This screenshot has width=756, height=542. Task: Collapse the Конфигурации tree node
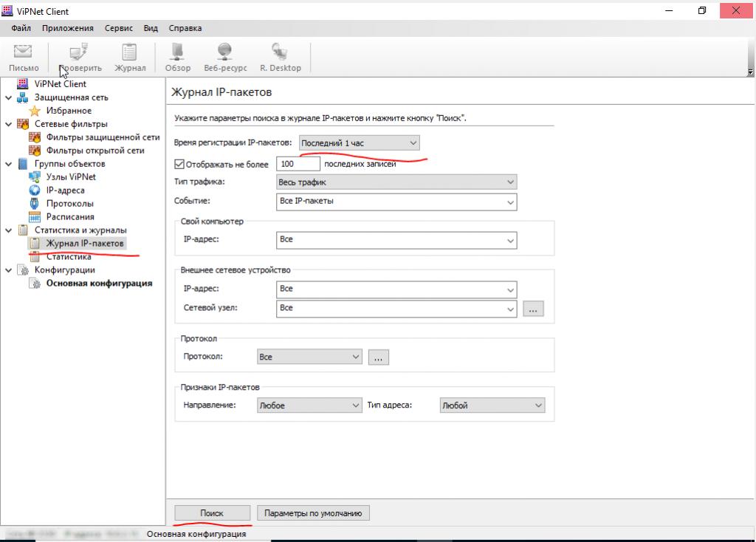pyautogui.click(x=8, y=270)
